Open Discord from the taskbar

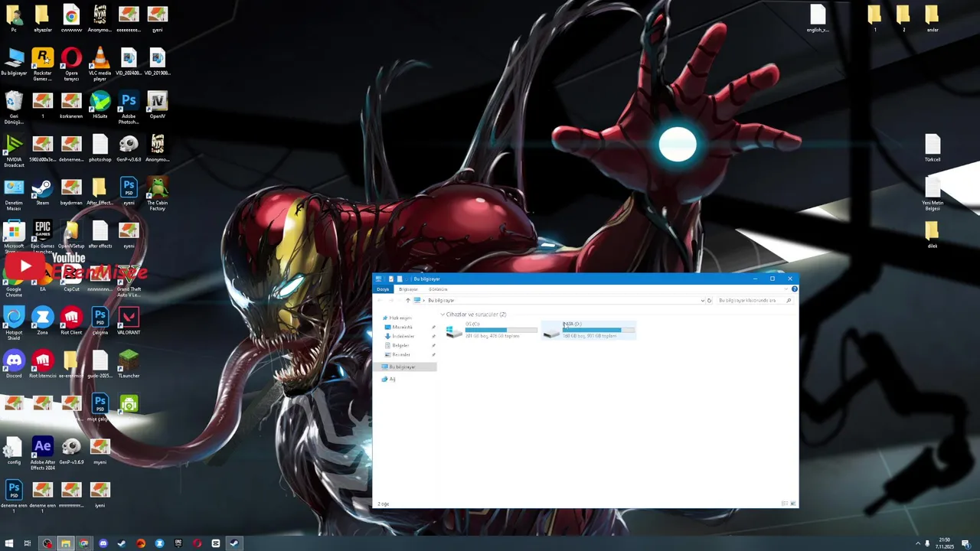pyautogui.click(x=103, y=543)
